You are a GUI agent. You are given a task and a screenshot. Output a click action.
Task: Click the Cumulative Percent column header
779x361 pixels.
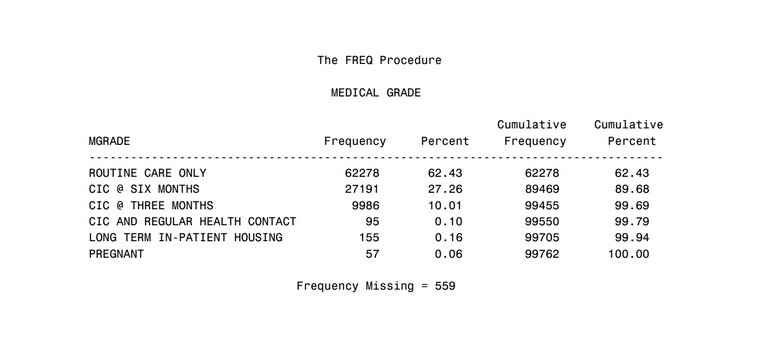(x=629, y=133)
